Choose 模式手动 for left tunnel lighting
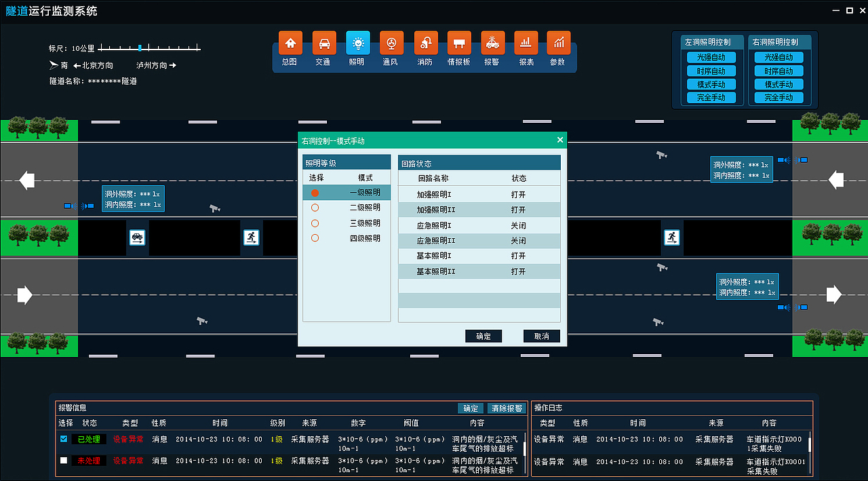The image size is (868, 481). [x=711, y=84]
